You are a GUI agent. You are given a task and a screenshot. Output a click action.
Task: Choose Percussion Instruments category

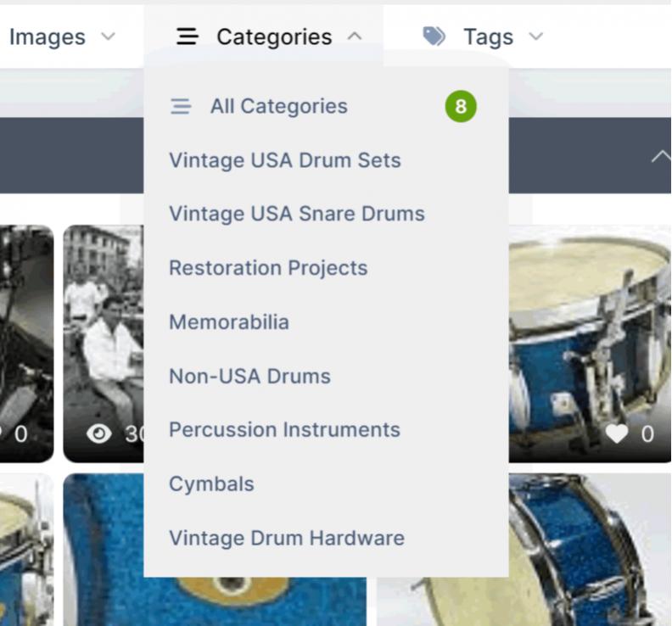point(284,430)
